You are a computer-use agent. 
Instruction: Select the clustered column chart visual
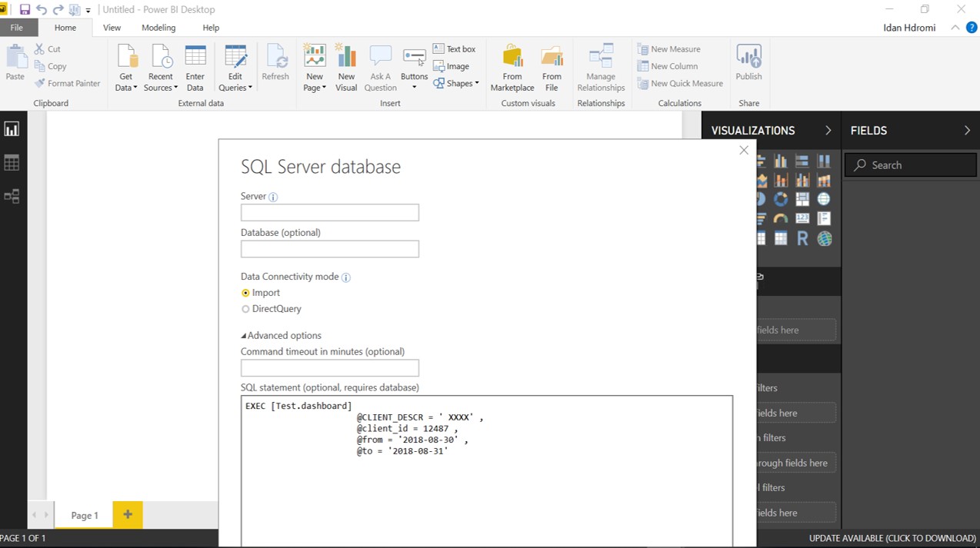[781, 161]
